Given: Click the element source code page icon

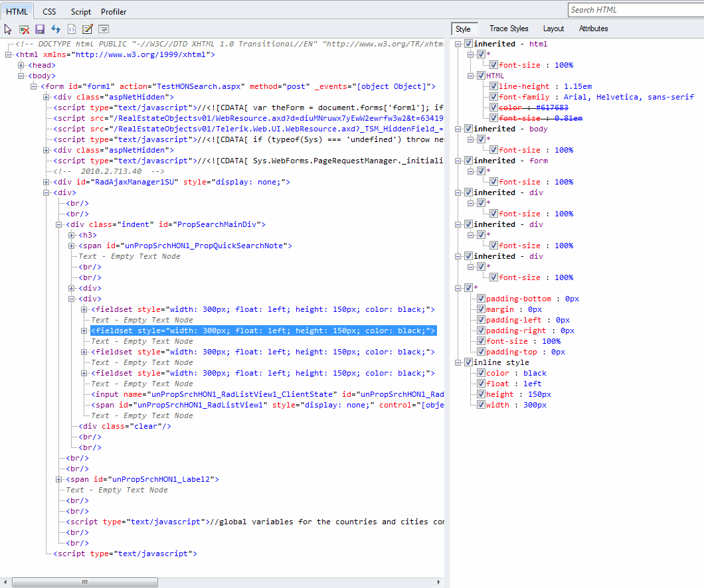Looking at the screenshot, I should (x=72, y=29).
